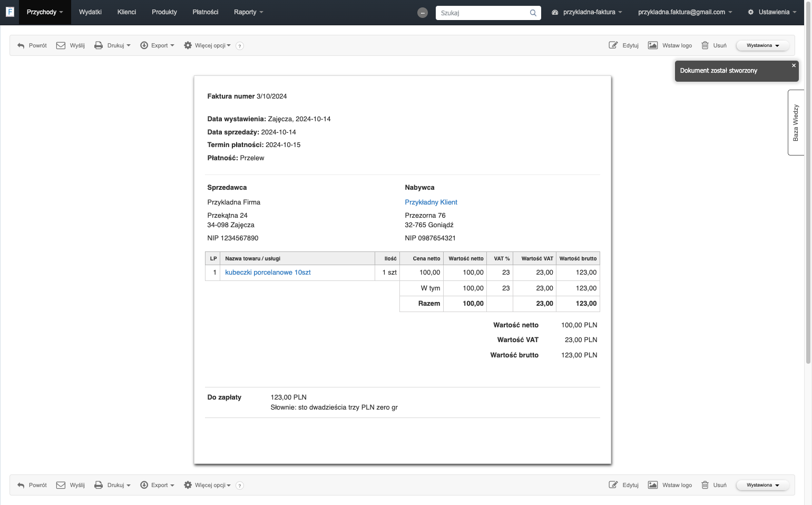Click Edytuj in the bottom toolbar
The height and width of the screenshot is (505, 812).
click(624, 485)
